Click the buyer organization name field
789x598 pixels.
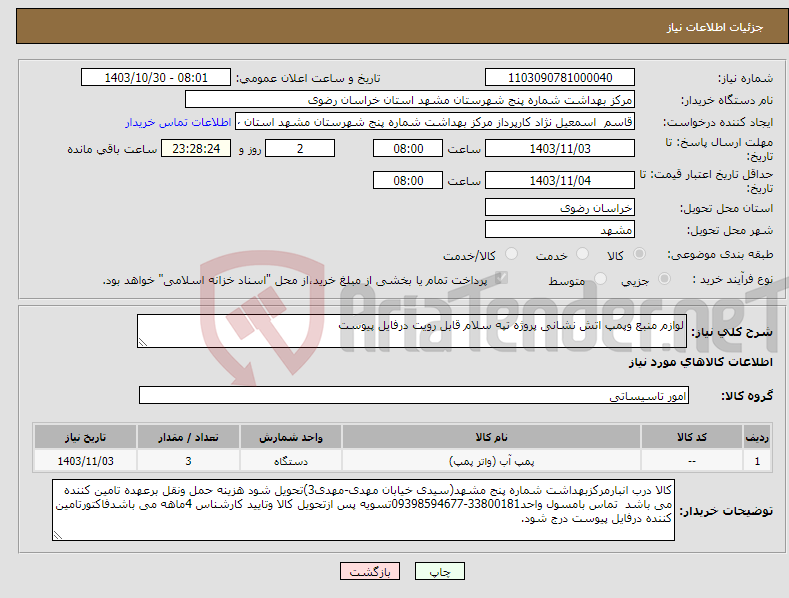pyautogui.click(x=410, y=100)
